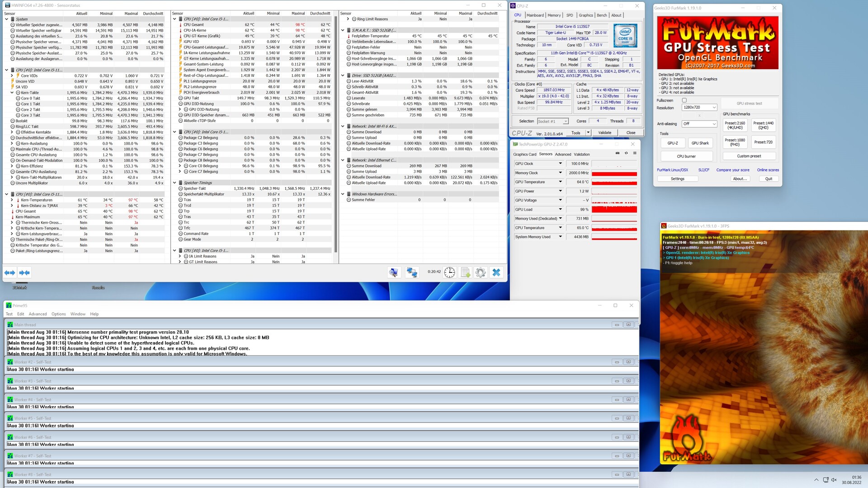The image size is (868, 488).
Task: Open Anti-aliasing dropdown in FurMark
Action: click(x=700, y=124)
